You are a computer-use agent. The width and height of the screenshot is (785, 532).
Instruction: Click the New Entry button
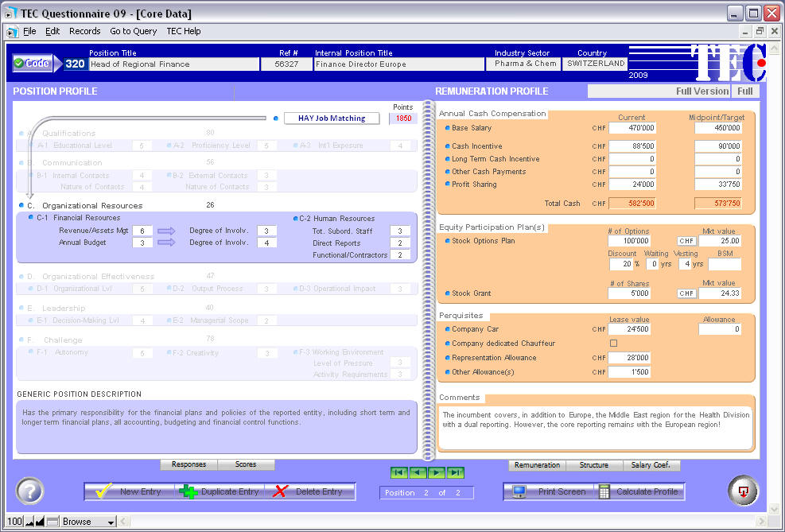(129, 491)
